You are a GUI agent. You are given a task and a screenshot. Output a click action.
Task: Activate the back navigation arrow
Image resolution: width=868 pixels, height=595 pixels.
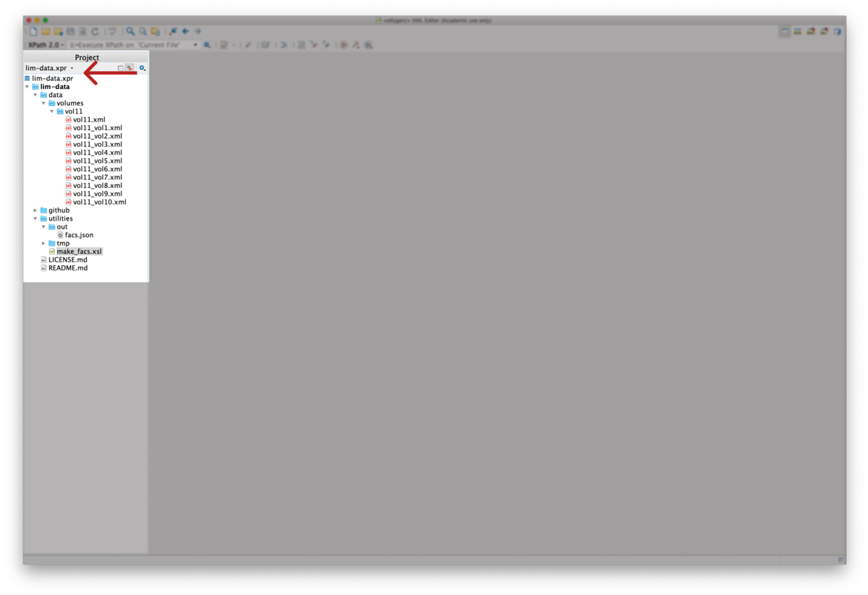point(185,30)
